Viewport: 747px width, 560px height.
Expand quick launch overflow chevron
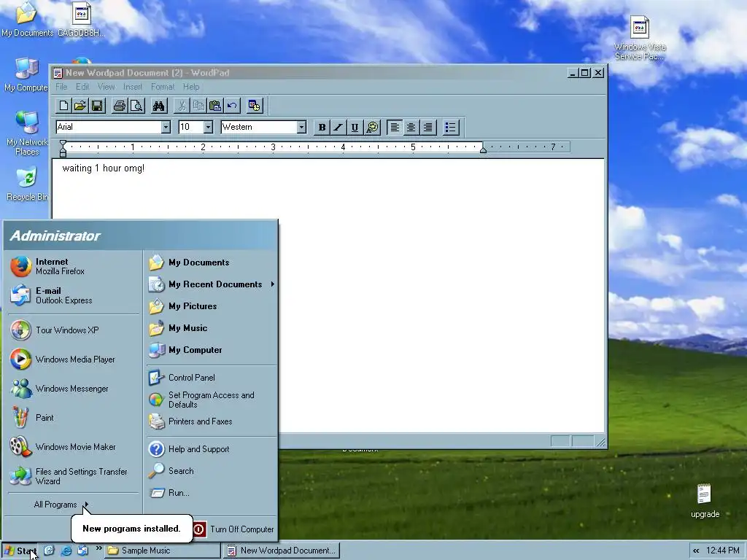pos(98,548)
